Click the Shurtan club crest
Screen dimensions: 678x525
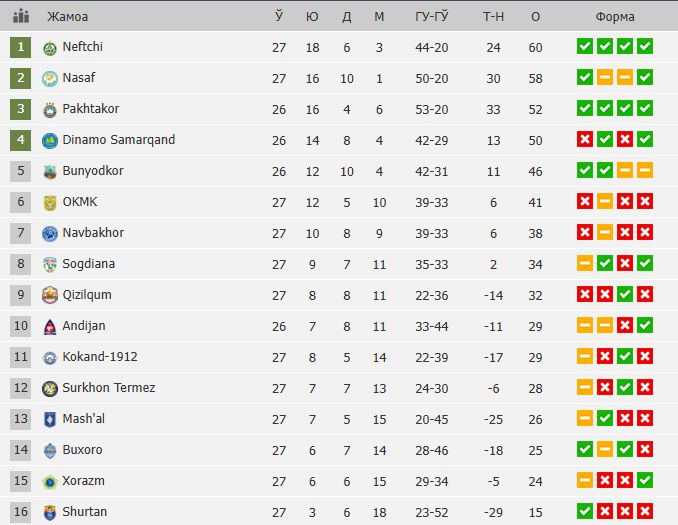tap(50, 512)
